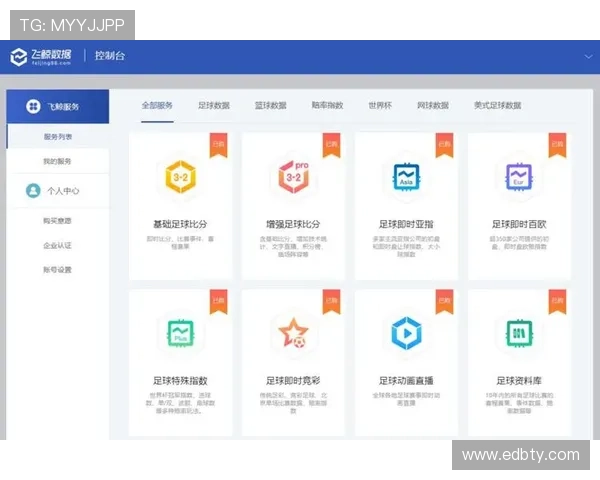Image resolution: width=600 pixels, height=480 pixels.
Task: Switch to the 篮球数据 tab
Action: 270,106
